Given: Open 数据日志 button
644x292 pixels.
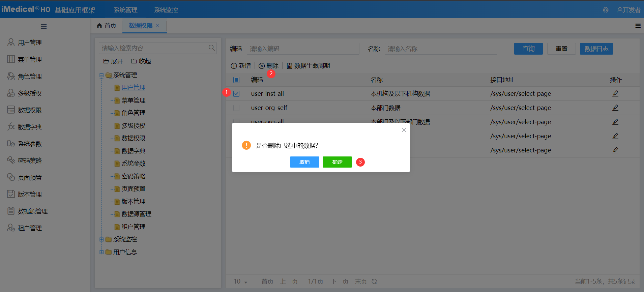Looking at the screenshot, I should tap(596, 49).
